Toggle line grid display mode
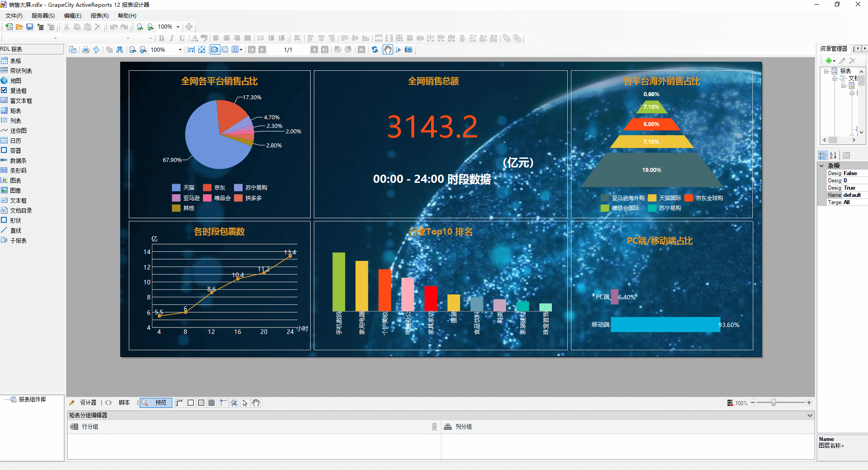 pos(211,403)
